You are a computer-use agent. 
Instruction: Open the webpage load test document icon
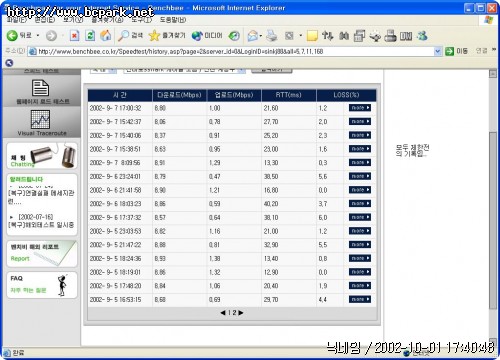click(40, 88)
